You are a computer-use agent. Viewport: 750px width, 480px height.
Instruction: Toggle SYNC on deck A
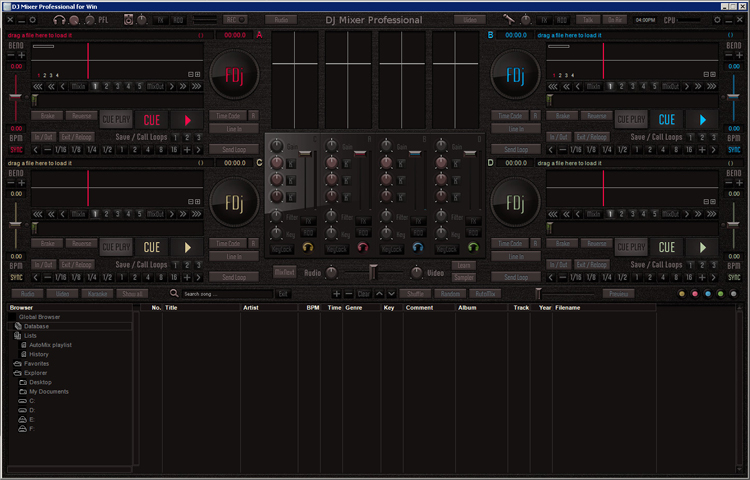coord(16,150)
